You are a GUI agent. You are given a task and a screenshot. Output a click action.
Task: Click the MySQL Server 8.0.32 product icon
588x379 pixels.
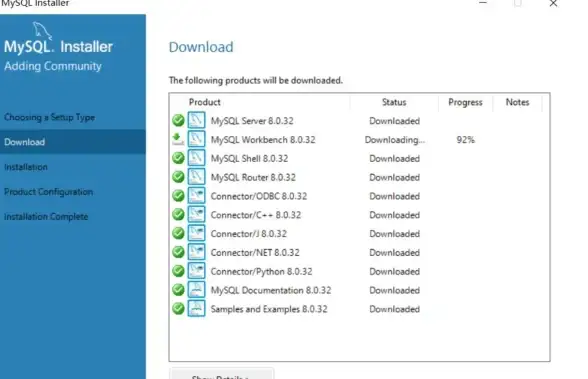pos(196,120)
